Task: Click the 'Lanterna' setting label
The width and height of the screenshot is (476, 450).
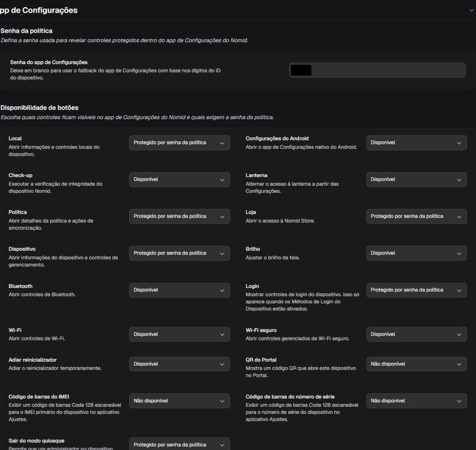Action: click(256, 175)
